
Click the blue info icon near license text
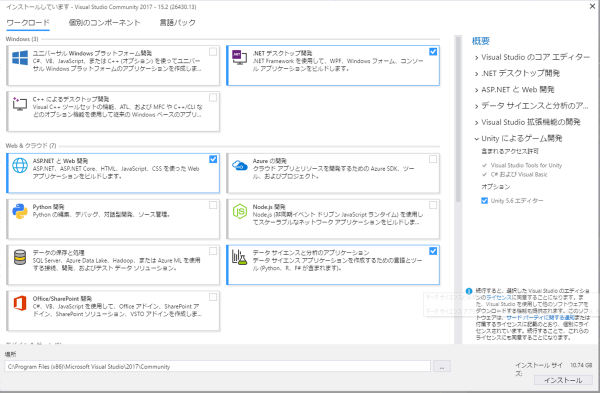[469, 291]
